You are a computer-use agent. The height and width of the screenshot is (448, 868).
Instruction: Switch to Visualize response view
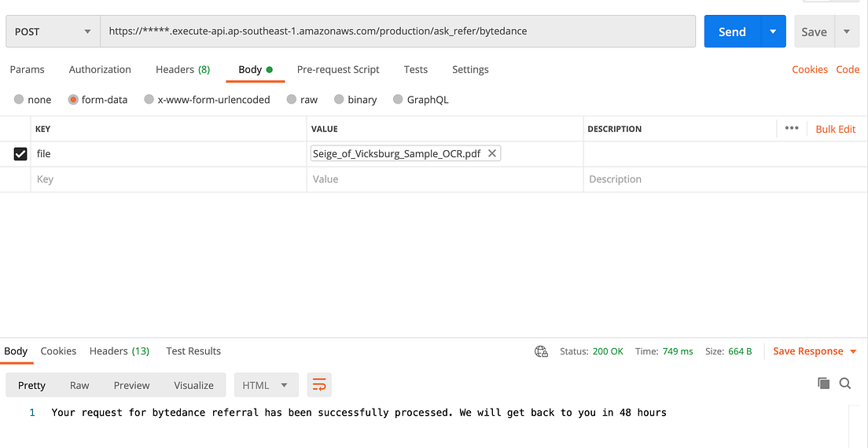(x=193, y=385)
